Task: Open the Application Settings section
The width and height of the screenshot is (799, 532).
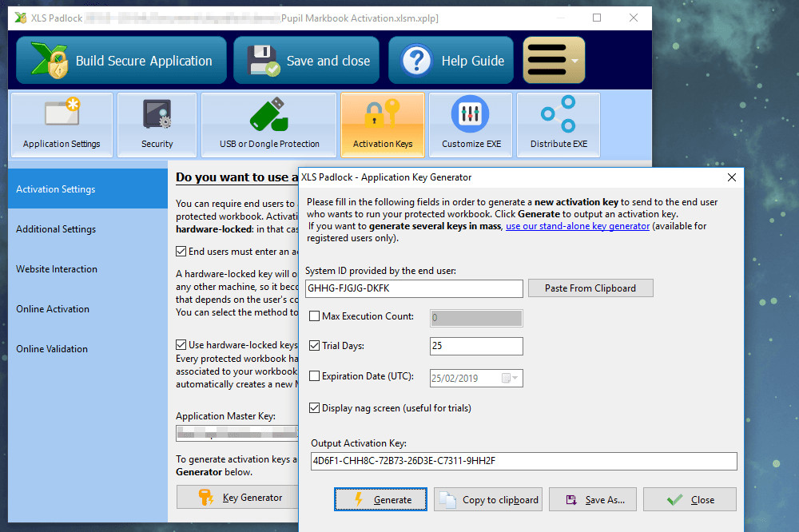Action: click(62, 125)
